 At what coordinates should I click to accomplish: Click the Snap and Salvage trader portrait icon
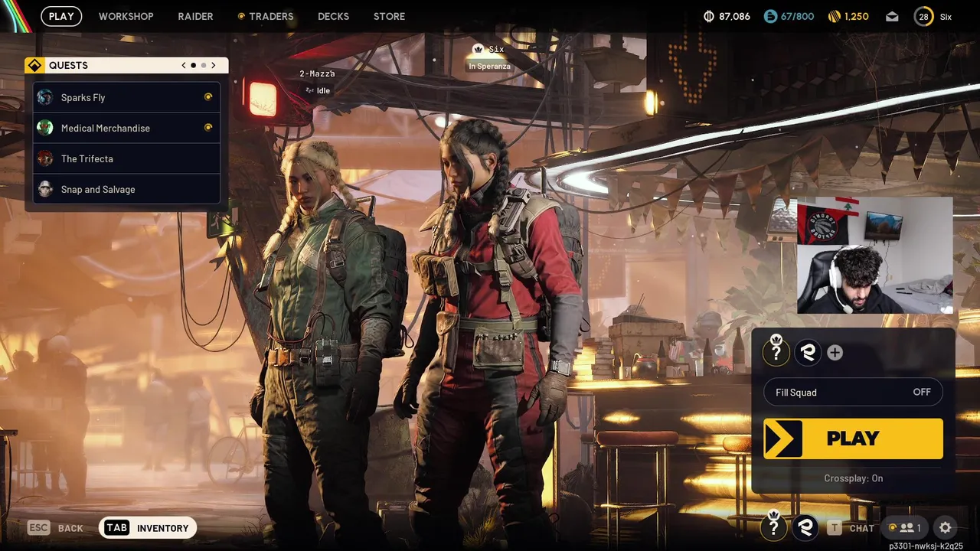coord(45,189)
